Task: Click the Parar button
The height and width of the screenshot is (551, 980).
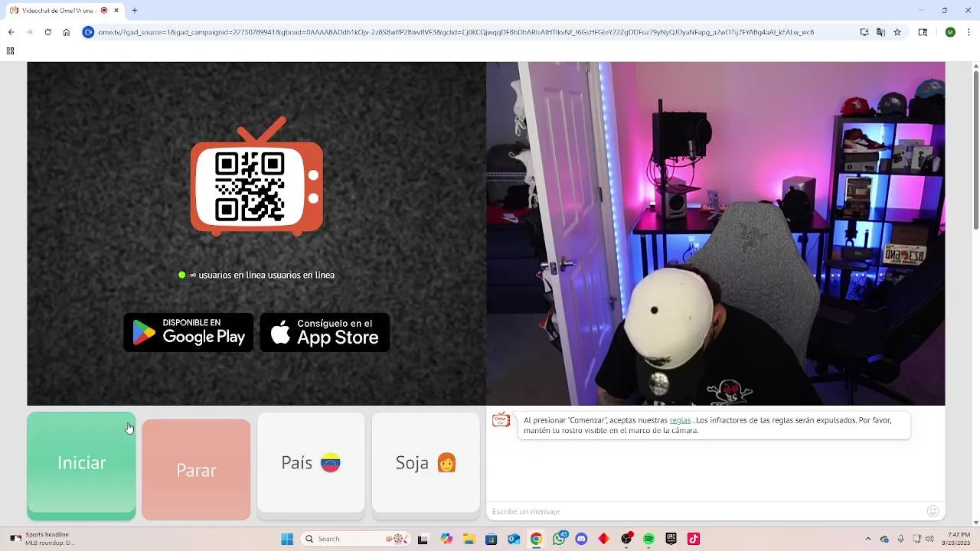Action: tap(196, 470)
